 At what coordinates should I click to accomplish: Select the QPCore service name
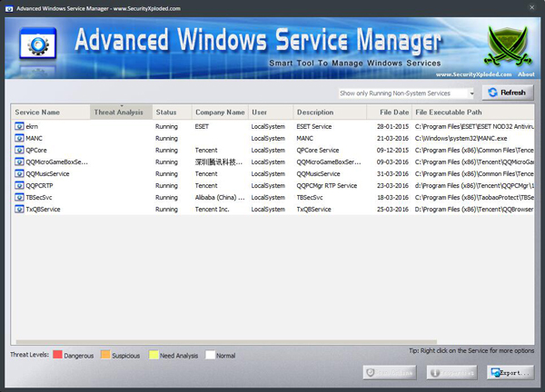(x=36, y=150)
